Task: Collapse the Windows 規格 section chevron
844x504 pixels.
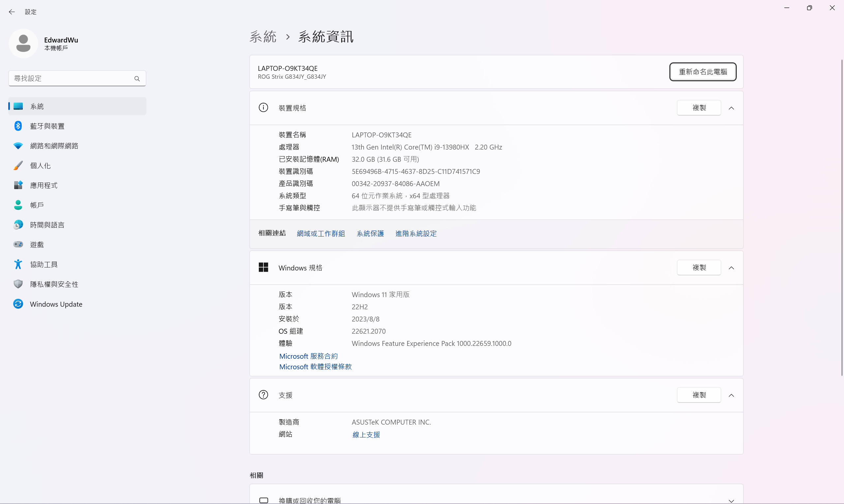Action: [731, 268]
